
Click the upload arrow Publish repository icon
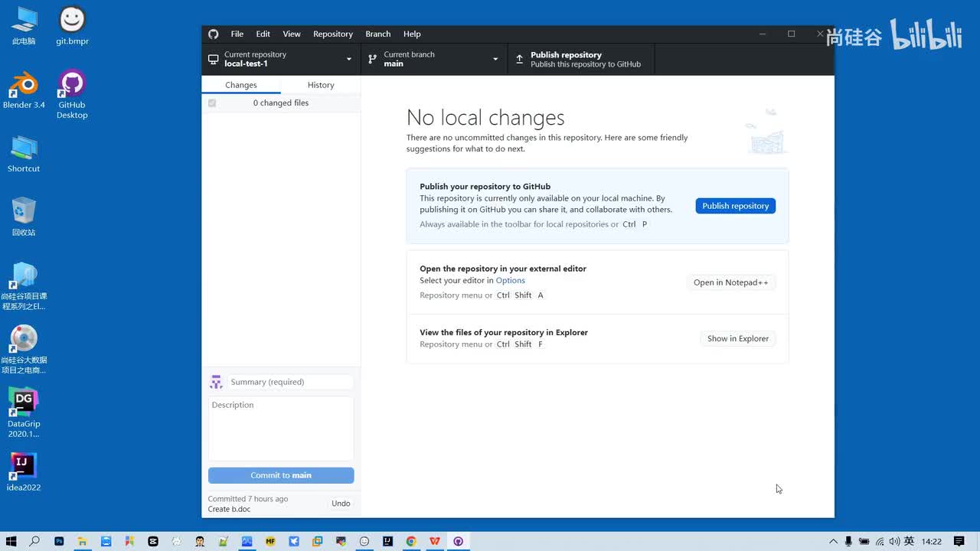point(519,59)
